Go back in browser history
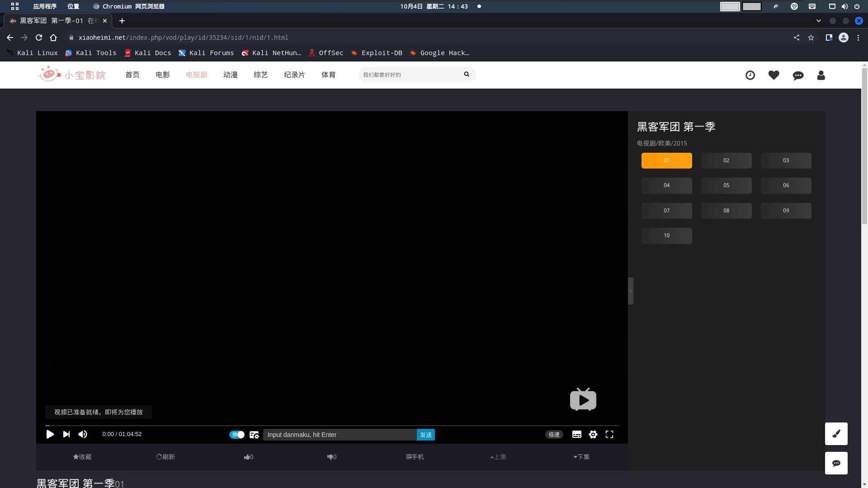 (10, 38)
